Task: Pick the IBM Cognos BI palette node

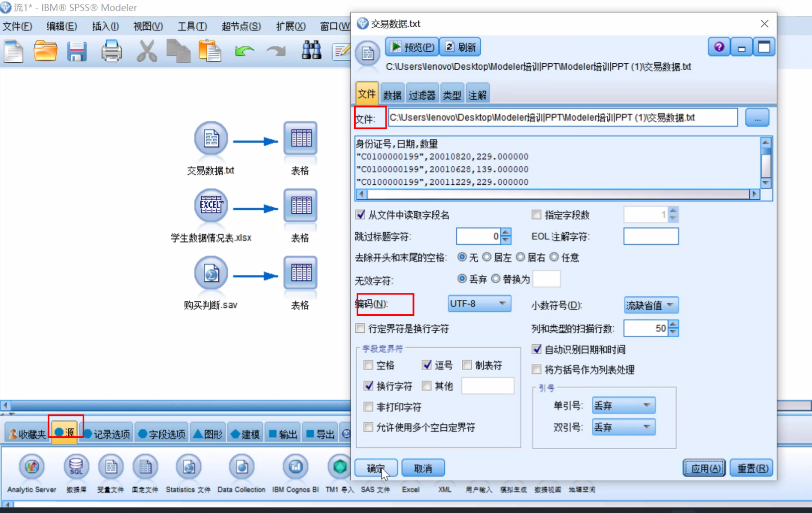Action: (295, 467)
